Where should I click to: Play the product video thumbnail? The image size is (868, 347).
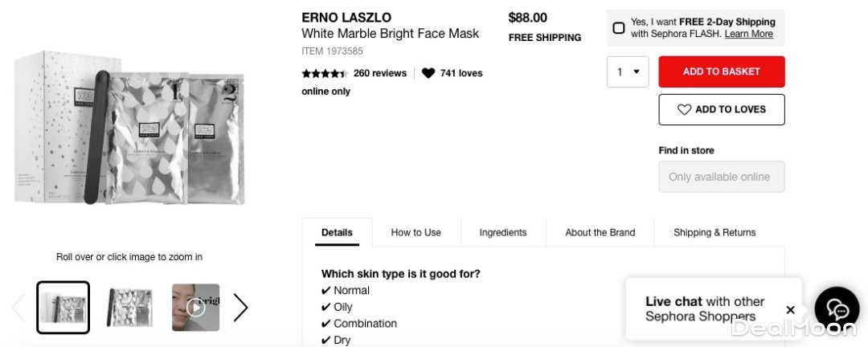click(x=195, y=308)
